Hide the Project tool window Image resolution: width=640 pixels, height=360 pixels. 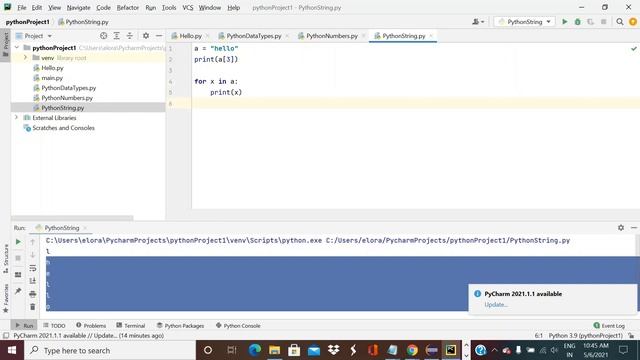[159, 36]
